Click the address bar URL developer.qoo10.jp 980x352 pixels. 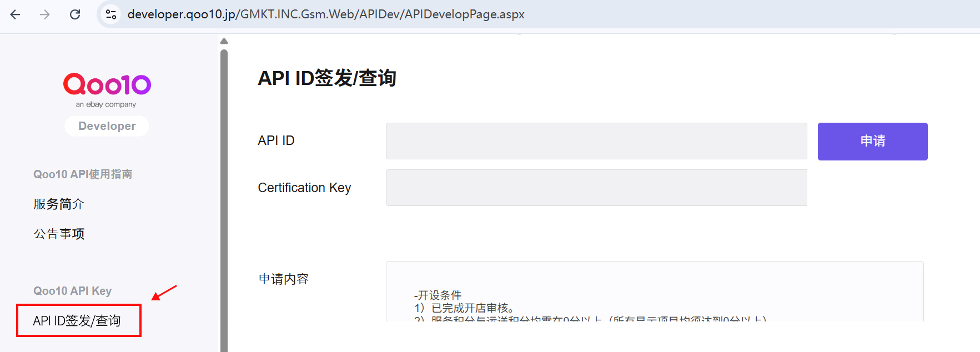coord(326,14)
